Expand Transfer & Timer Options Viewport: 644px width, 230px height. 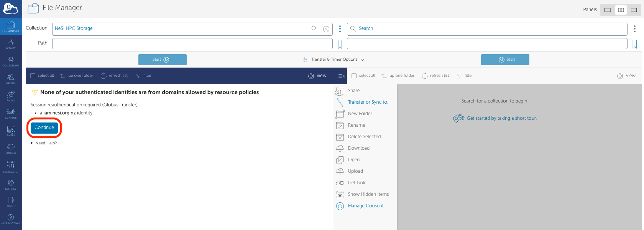click(x=334, y=60)
